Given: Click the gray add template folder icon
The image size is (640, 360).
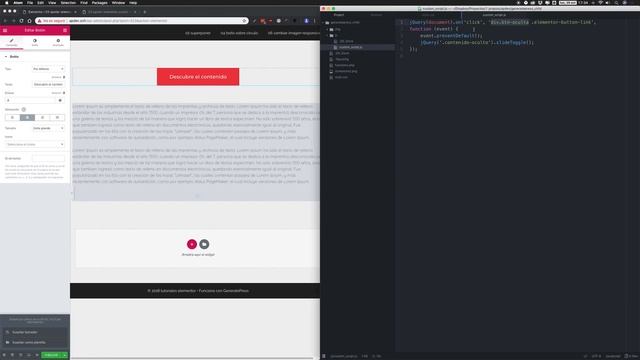Looking at the screenshot, I should tap(204, 244).
